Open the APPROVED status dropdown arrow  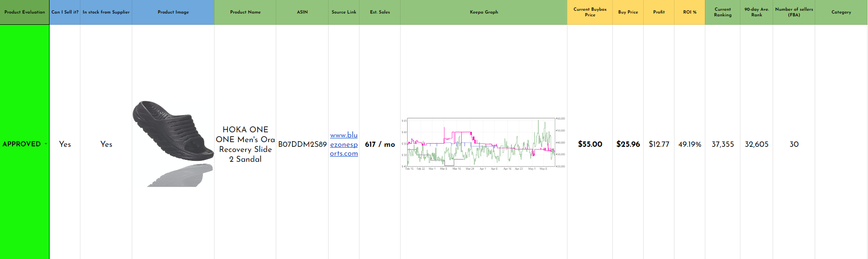[46, 144]
